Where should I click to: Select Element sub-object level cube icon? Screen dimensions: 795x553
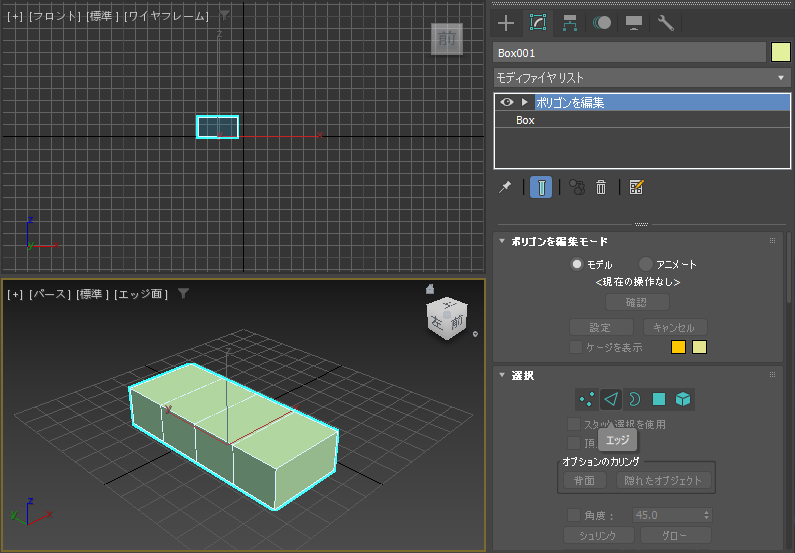[683, 399]
